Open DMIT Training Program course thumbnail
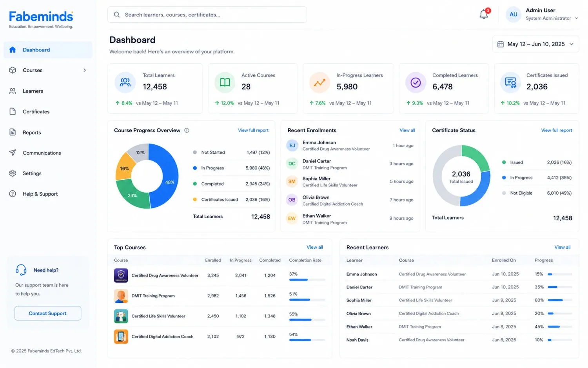Screen dimensions: 588x368 (121, 296)
